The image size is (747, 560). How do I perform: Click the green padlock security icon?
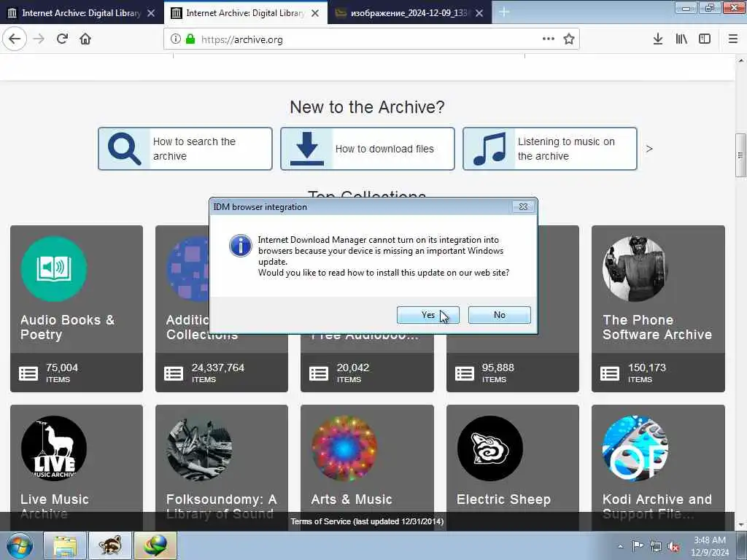pyautogui.click(x=190, y=39)
